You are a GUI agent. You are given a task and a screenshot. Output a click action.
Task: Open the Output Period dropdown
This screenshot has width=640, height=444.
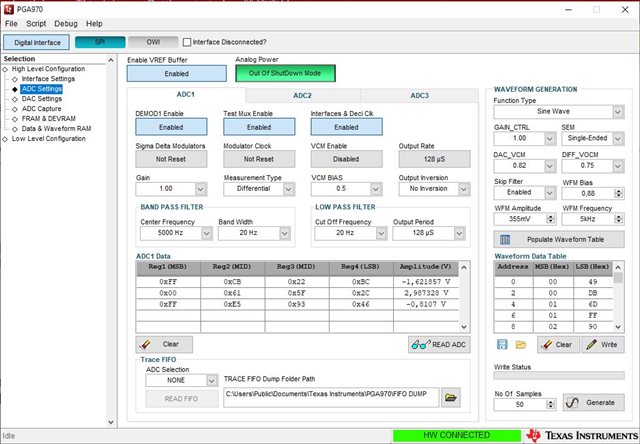[459, 233]
